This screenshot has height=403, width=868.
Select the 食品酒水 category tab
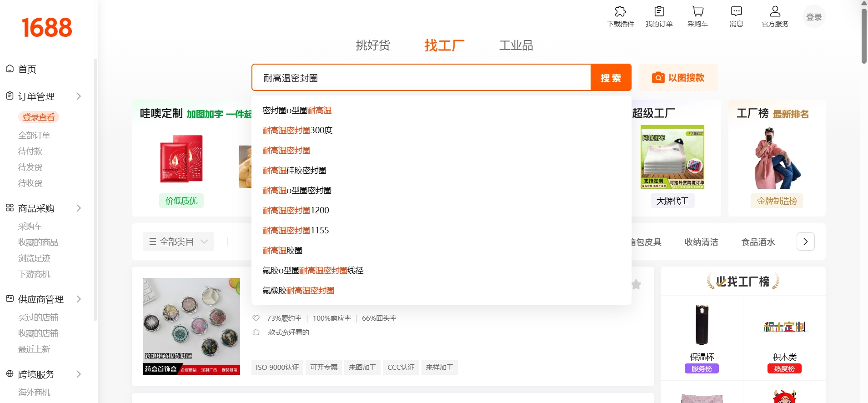pos(758,242)
